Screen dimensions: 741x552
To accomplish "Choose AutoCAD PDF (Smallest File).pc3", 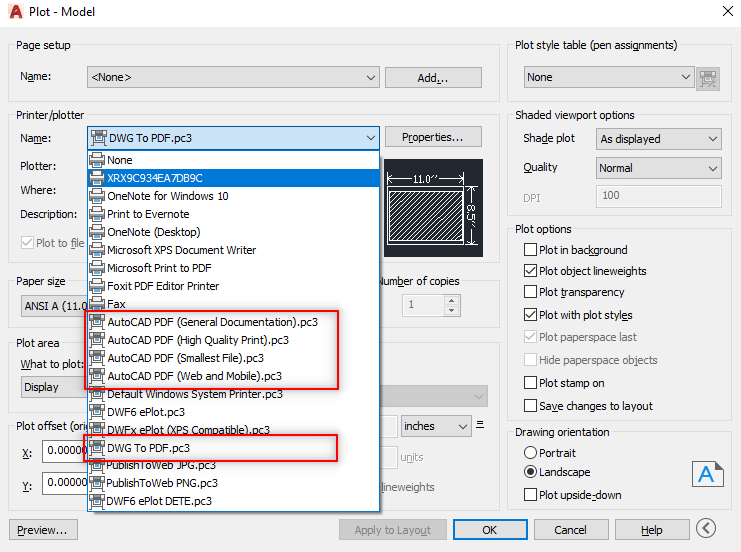I will point(233,358).
